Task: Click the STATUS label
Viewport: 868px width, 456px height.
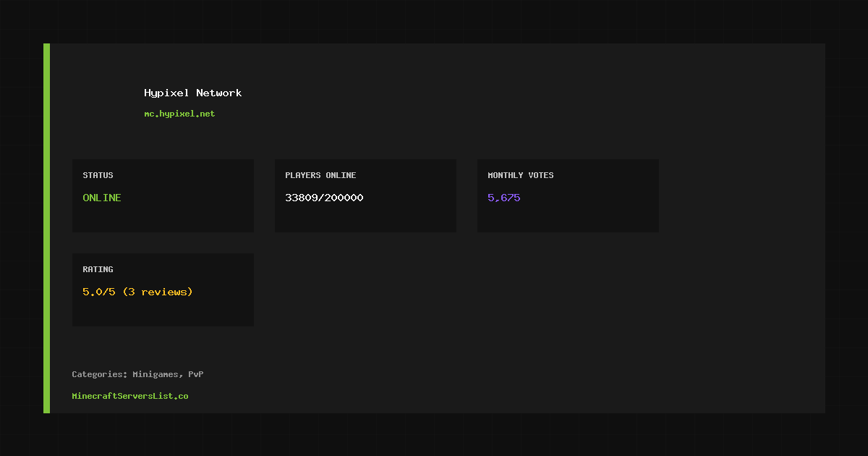Action: pyautogui.click(x=98, y=175)
